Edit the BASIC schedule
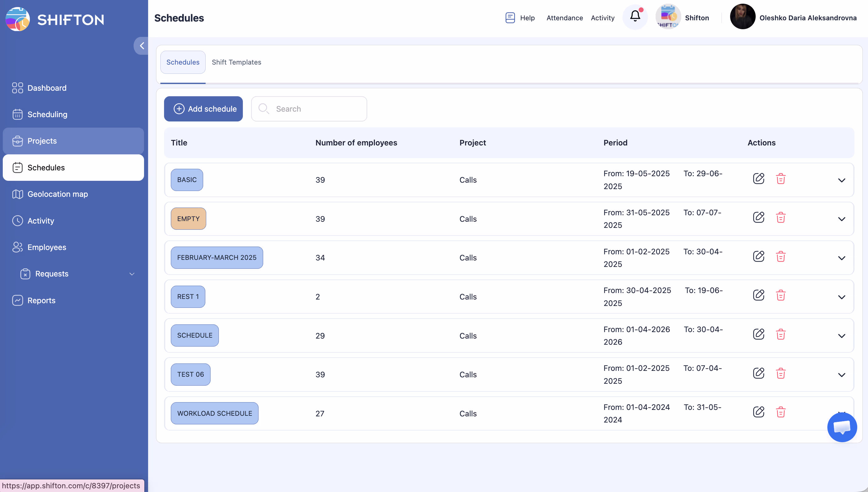 (x=758, y=178)
